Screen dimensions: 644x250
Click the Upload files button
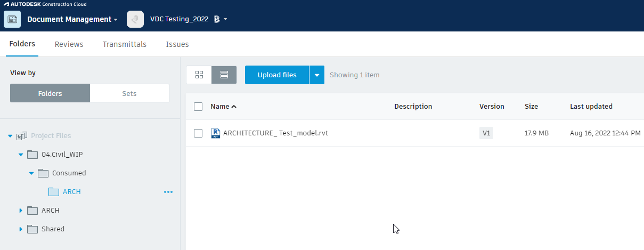(x=277, y=75)
